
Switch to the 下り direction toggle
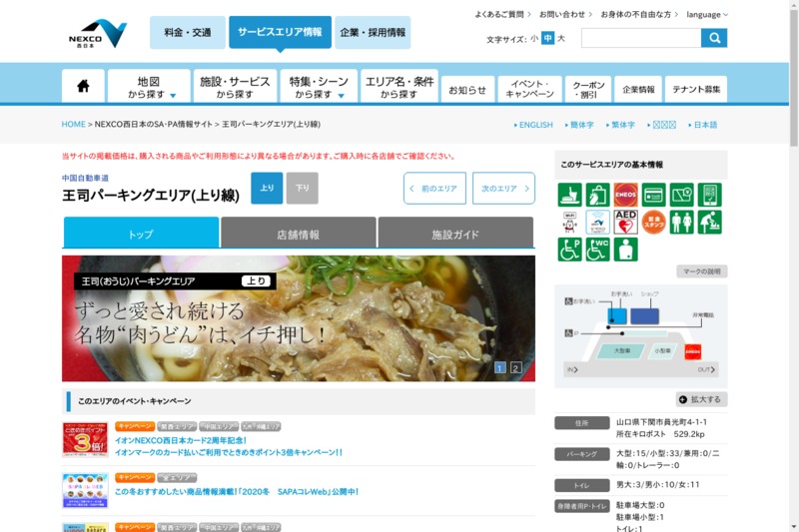[302, 188]
